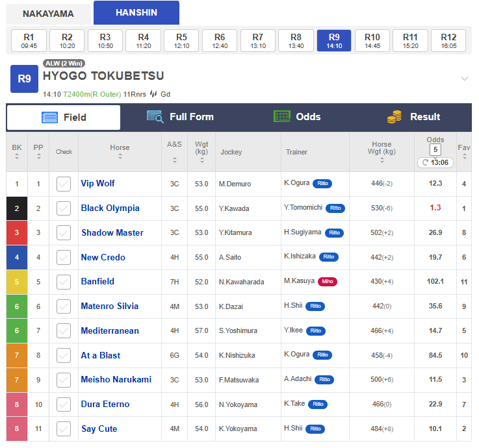
Task: Sort by Fav column arrows
Action: pos(464,156)
